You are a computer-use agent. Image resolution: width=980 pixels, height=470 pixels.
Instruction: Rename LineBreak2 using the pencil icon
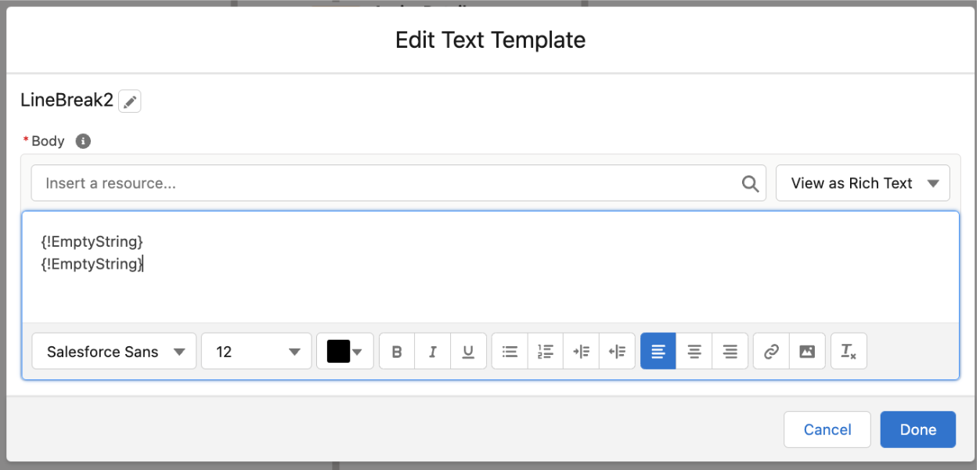(x=130, y=101)
